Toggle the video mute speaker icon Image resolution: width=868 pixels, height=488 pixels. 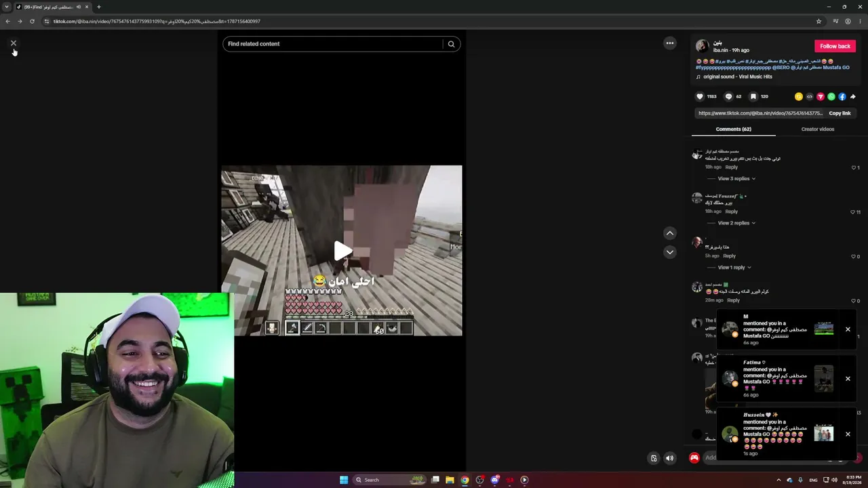pyautogui.click(x=670, y=458)
